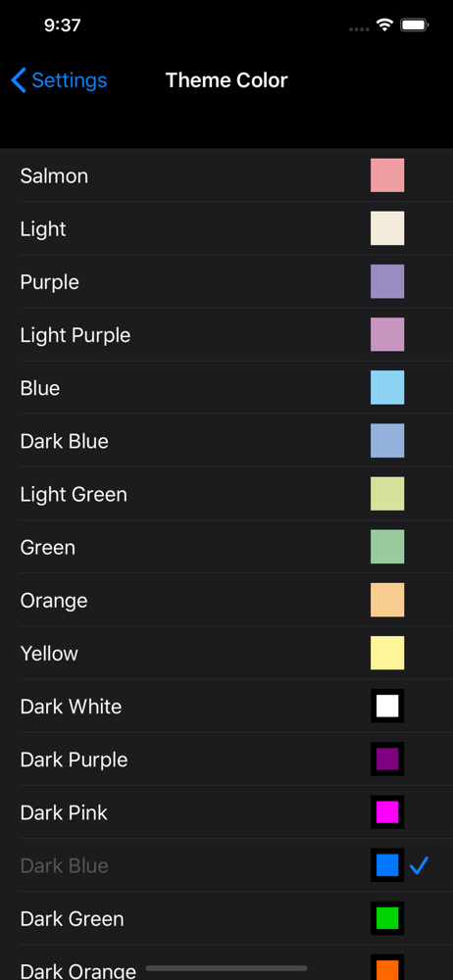The height and width of the screenshot is (980, 453).
Task: Pick the Purple theme option
Action: (226, 281)
